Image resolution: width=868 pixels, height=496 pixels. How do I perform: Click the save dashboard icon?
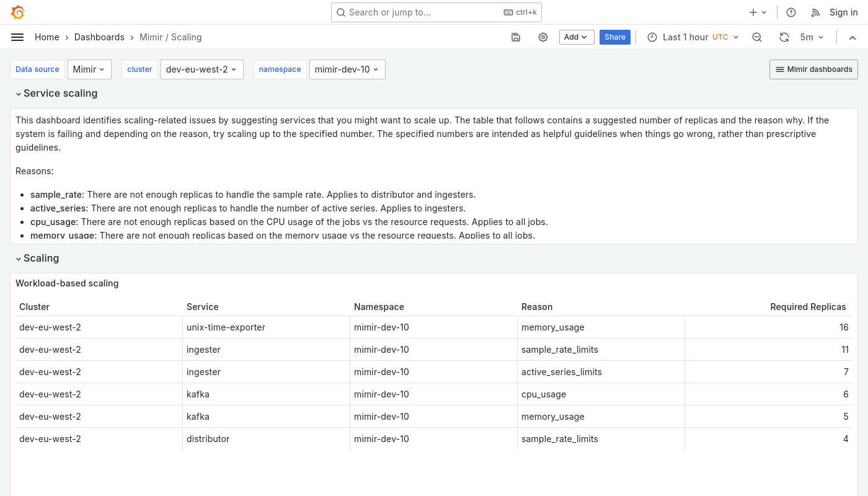[x=516, y=37]
